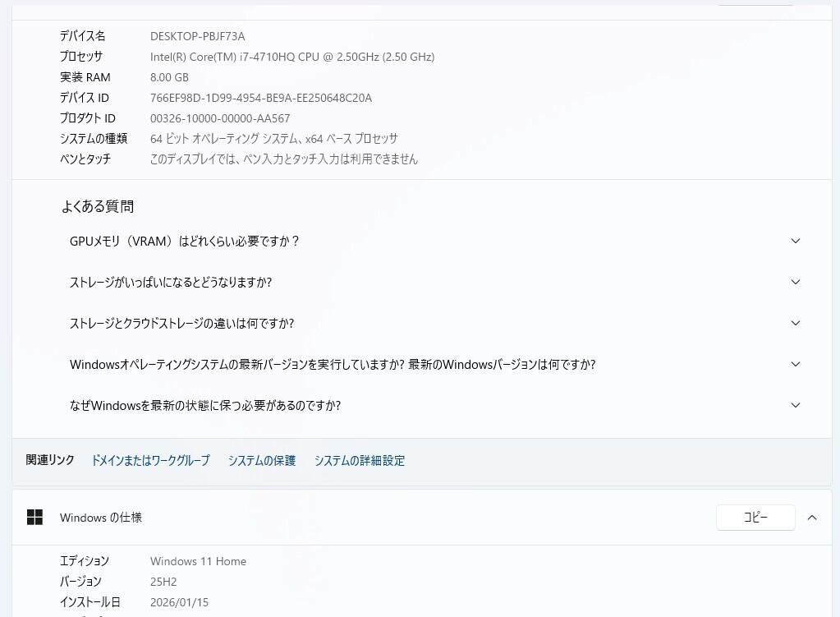The height and width of the screenshot is (617, 840).
Task: Click the プロセッサ label
Action: point(81,57)
